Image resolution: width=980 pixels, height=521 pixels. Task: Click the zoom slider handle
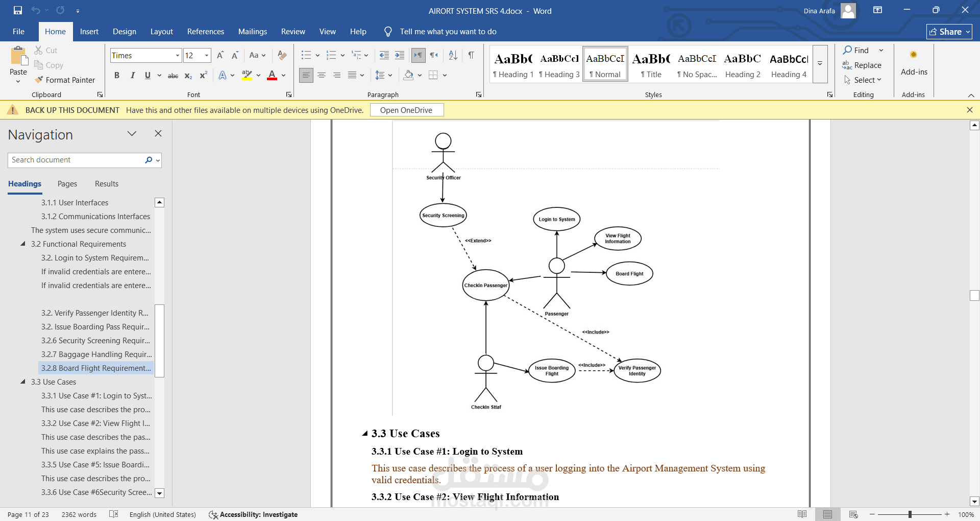coord(910,514)
